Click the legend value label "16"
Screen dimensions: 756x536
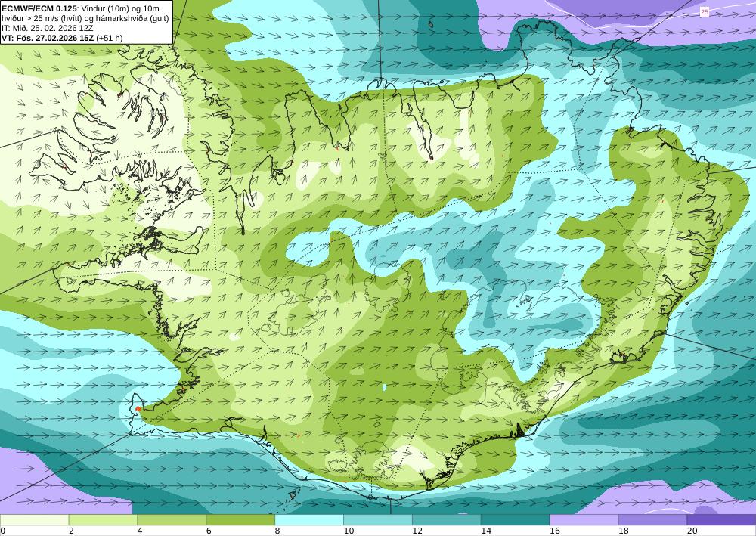click(555, 531)
